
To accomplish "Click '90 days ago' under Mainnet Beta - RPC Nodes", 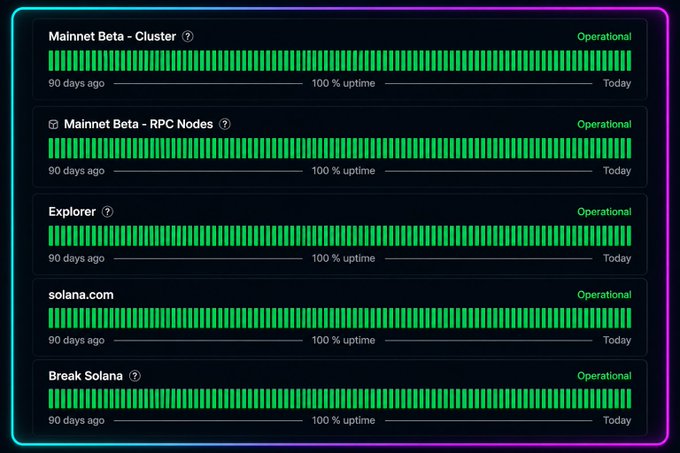I will pos(76,171).
